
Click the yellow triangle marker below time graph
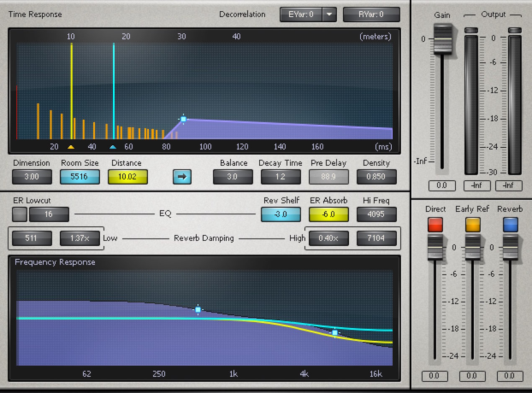[x=71, y=147]
